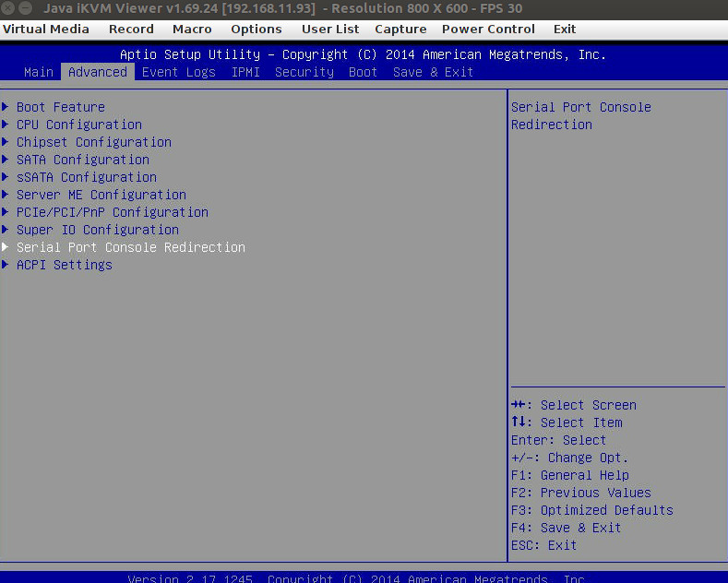Click the arrow beside CPU Configuration

point(6,125)
